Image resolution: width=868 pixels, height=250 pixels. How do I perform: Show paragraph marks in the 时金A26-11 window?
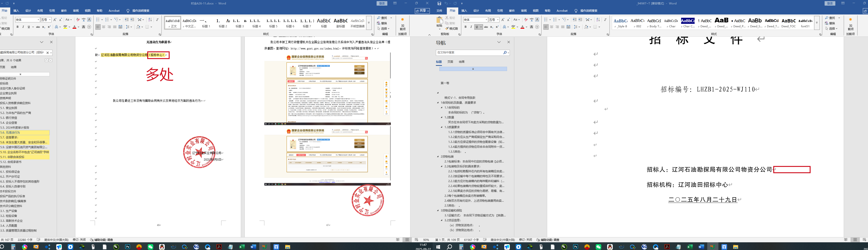tap(157, 20)
